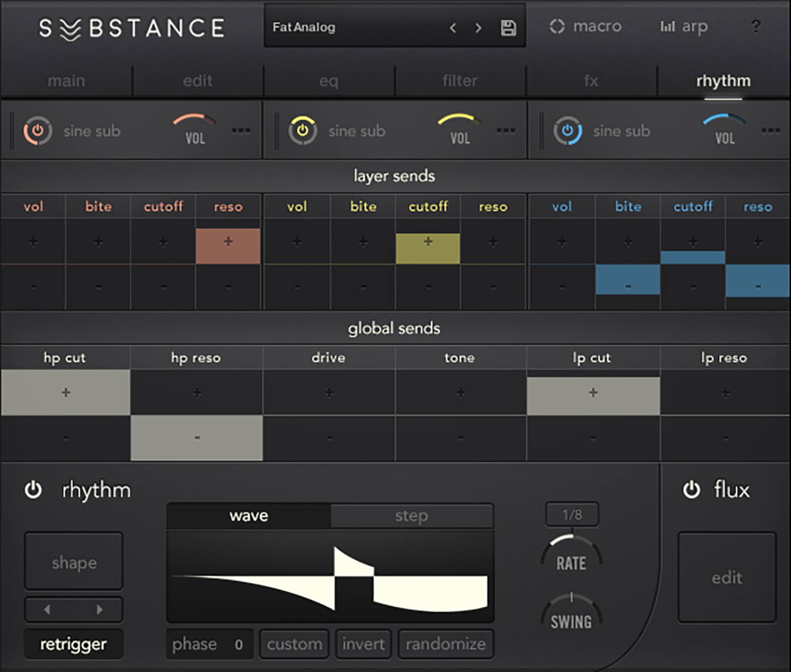The image size is (791, 672).
Task: Click the third layer's options ellipsis icon
Action: (771, 131)
